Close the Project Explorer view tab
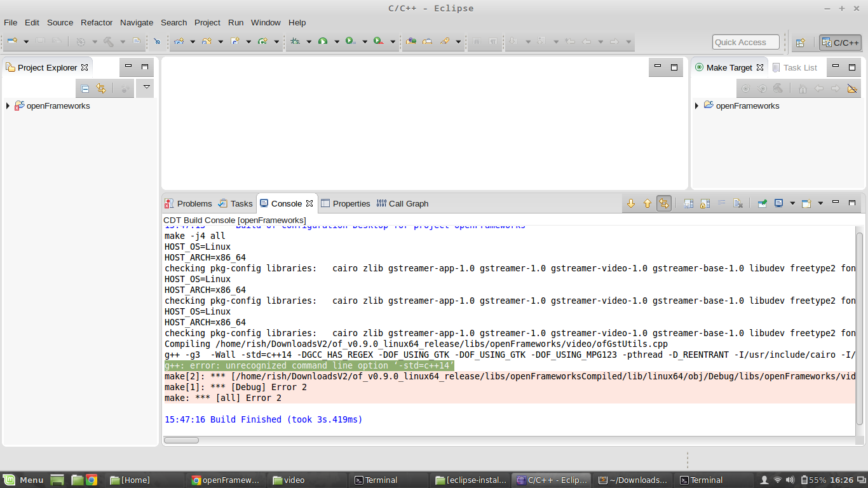Screen dimensions: 868x488 click(x=85, y=67)
